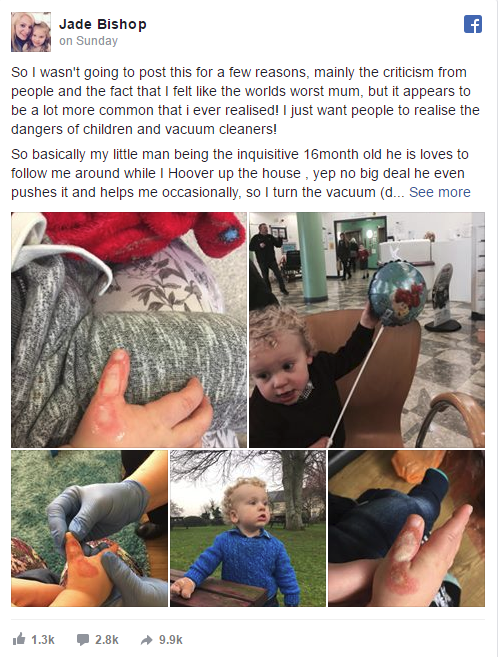View the 1.3k likes count
Image resolution: width=498 pixels, height=657 pixels.
point(43,640)
